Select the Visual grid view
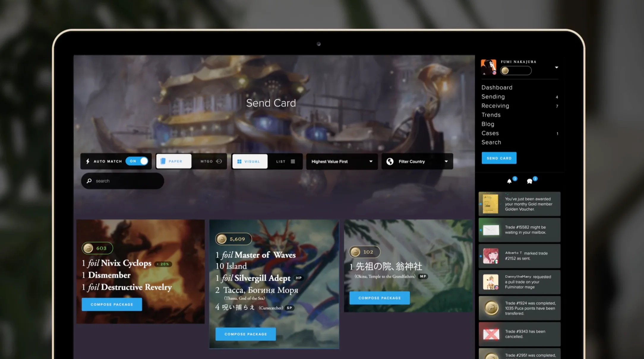 coord(250,161)
